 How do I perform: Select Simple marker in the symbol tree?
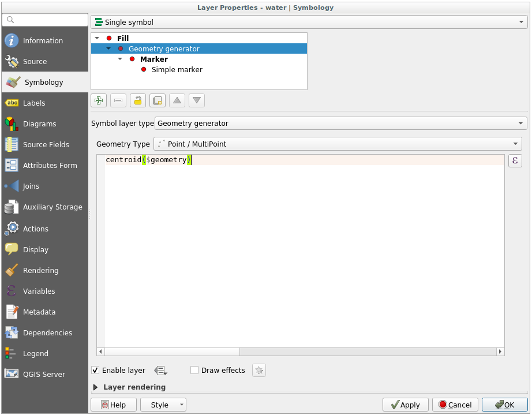[x=177, y=70]
